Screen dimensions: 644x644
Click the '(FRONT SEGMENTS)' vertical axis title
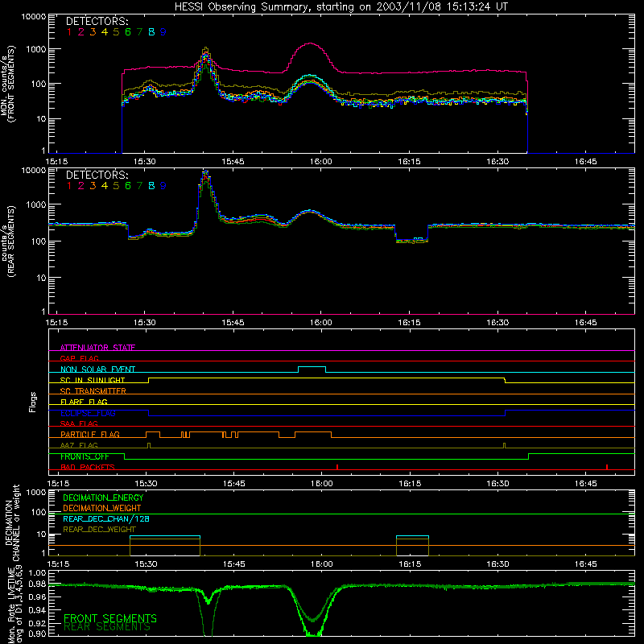point(10,84)
